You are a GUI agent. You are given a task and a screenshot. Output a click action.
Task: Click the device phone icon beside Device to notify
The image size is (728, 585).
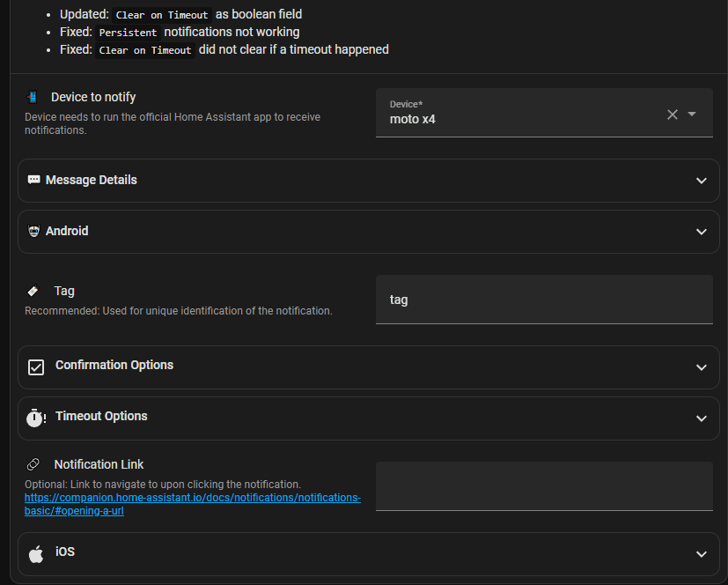pyautogui.click(x=33, y=97)
